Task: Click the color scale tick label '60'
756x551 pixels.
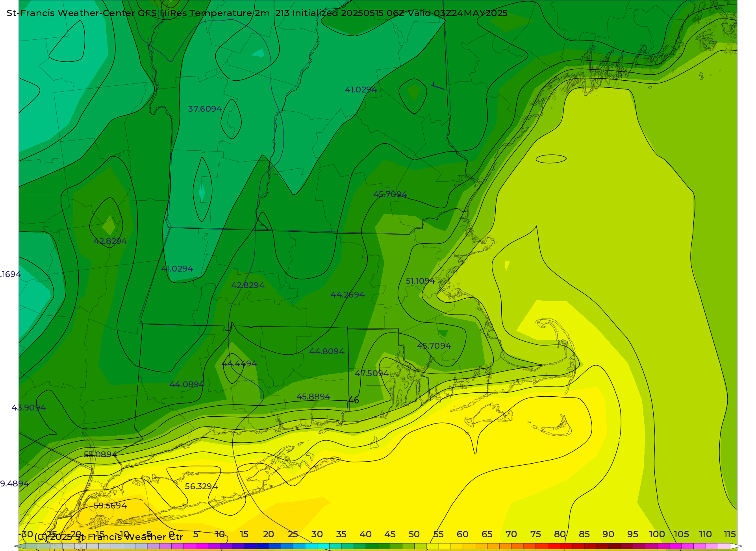Action: (x=463, y=534)
